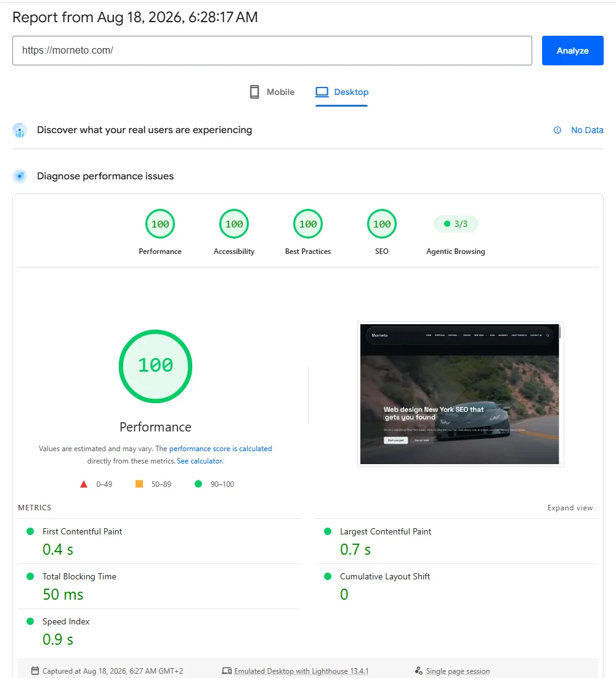Click the 'Diagnose performance issues' heading
The image size is (616, 678).
[x=105, y=176]
